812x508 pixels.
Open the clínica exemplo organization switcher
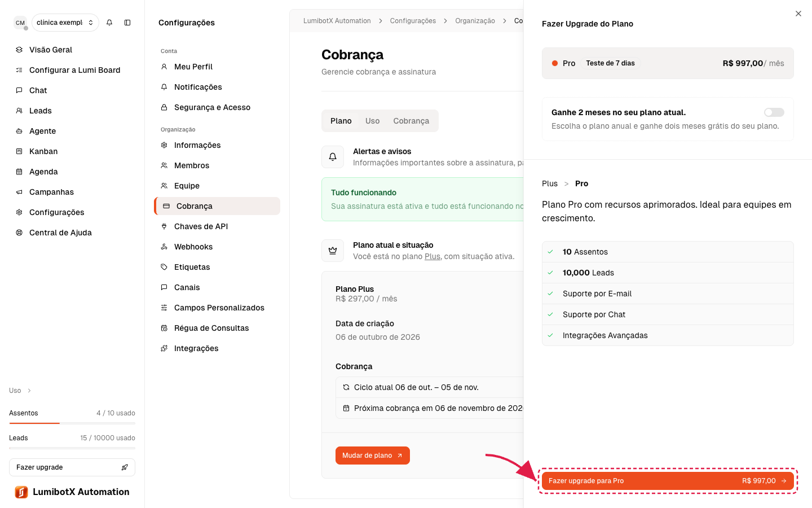(65, 23)
